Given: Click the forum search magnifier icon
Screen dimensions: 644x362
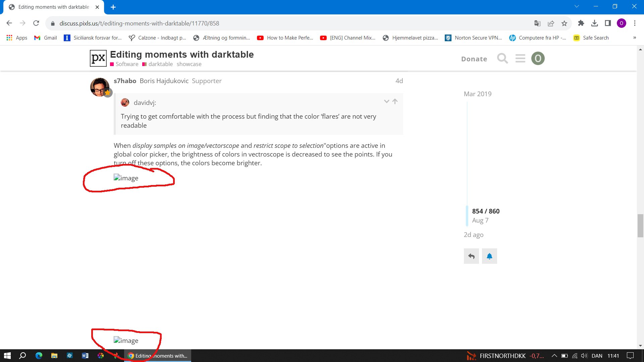Looking at the screenshot, I should [x=502, y=59].
